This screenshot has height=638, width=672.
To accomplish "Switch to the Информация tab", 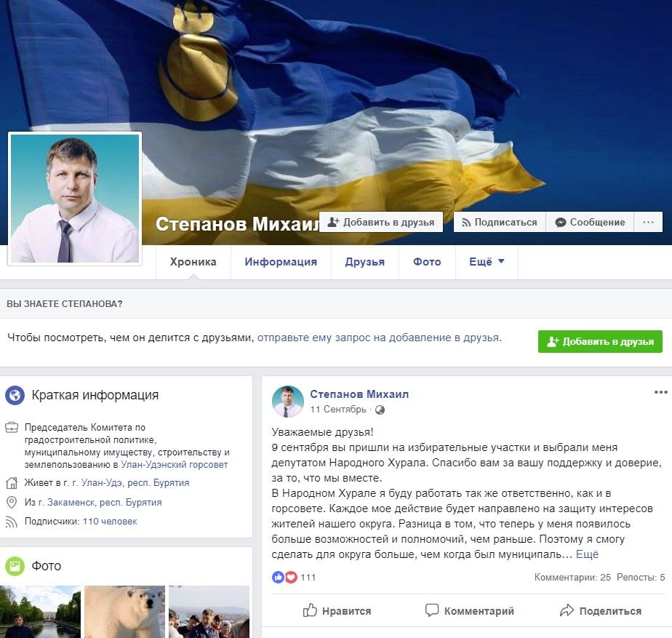I will (281, 262).
